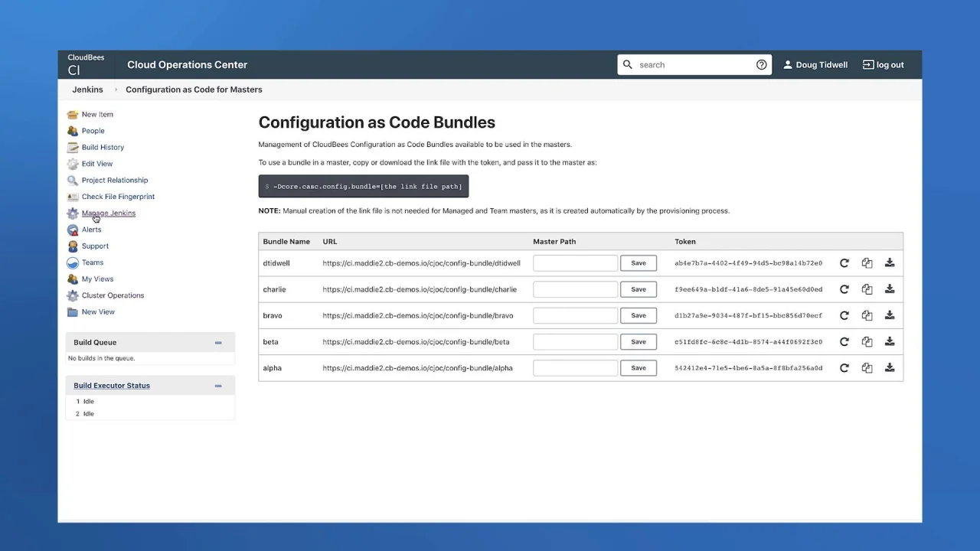The height and width of the screenshot is (551, 980).
Task: Click the Build History notepad icon
Action: coord(73,148)
